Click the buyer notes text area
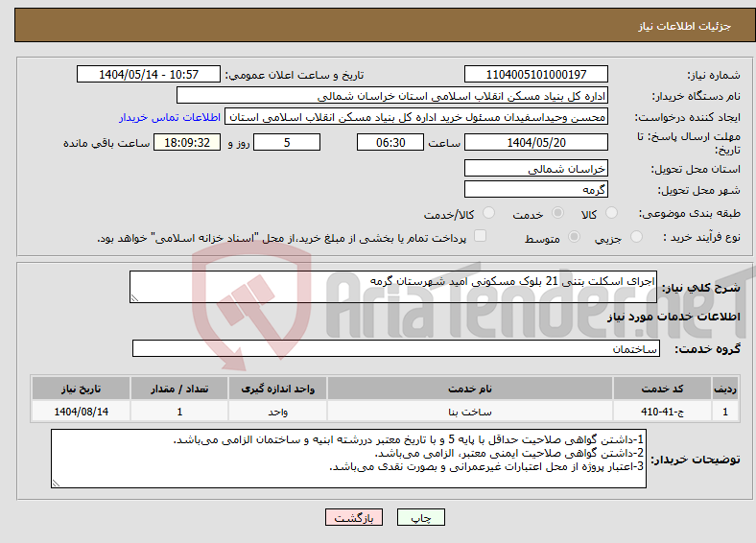This screenshot has width=756, height=543. (x=348, y=459)
